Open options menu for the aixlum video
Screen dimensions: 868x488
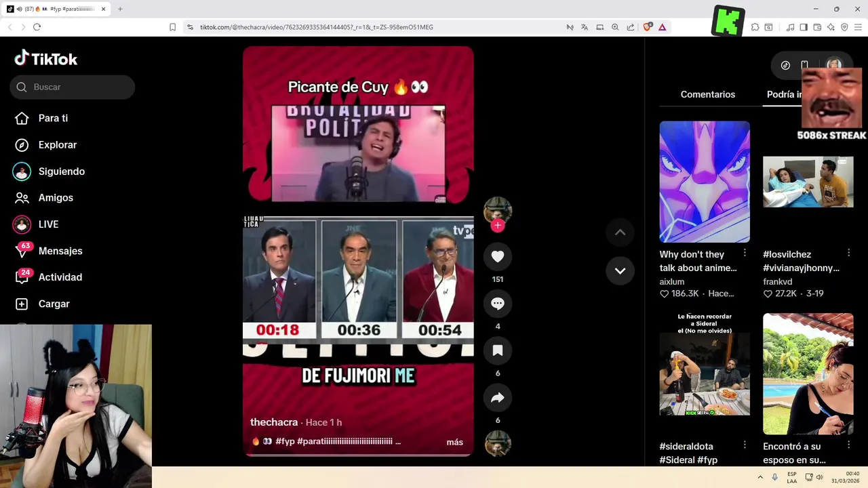745,253
